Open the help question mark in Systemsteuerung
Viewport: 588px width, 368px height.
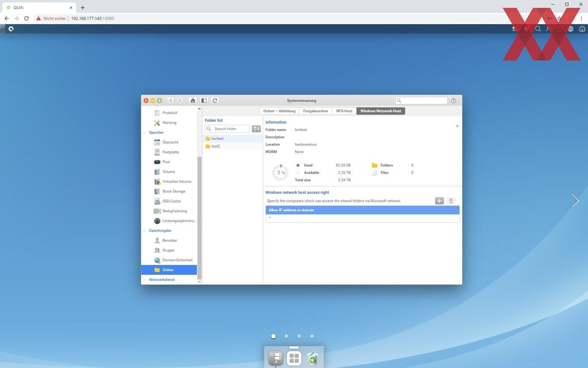coord(453,100)
